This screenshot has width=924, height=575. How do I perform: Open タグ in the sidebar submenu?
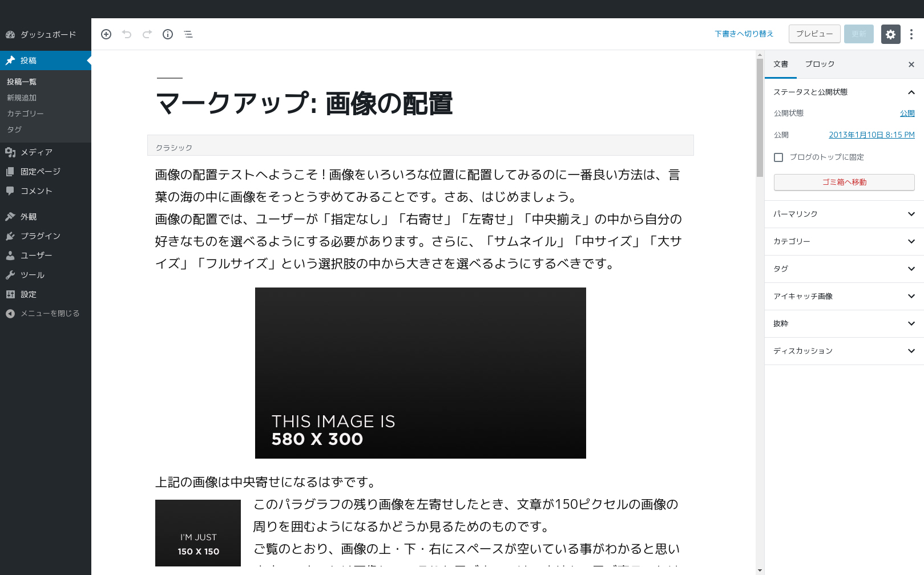point(14,130)
